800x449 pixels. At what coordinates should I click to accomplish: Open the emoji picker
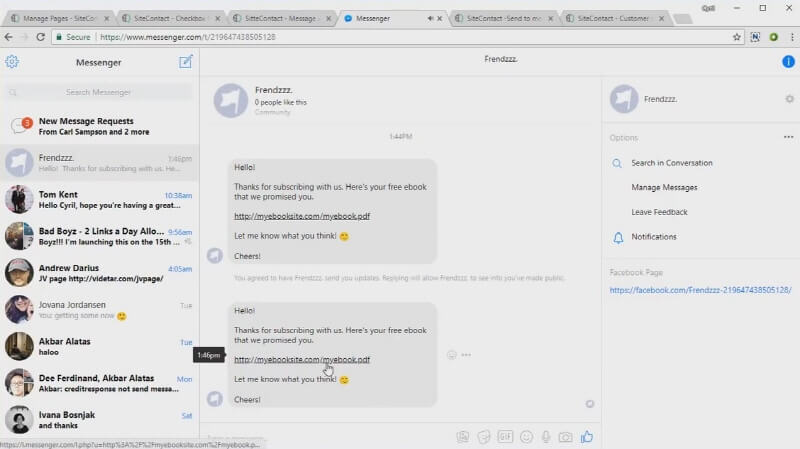coord(526,437)
